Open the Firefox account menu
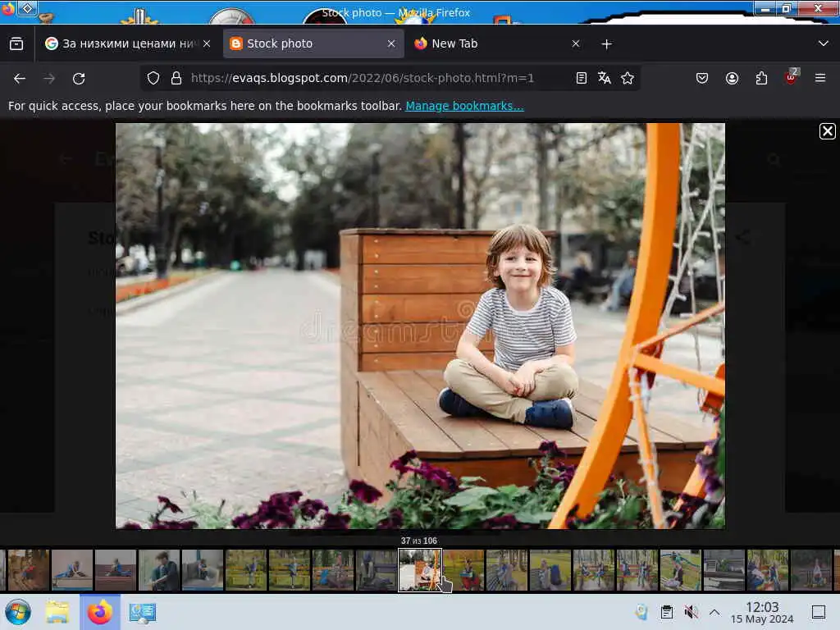Viewport: 840px width, 630px height. tap(732, 78)
